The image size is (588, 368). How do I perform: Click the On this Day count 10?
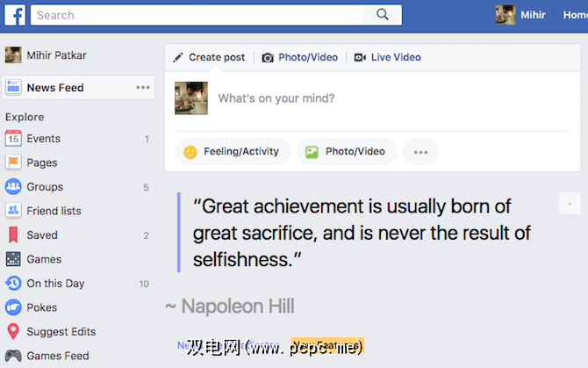coord(144,284)
